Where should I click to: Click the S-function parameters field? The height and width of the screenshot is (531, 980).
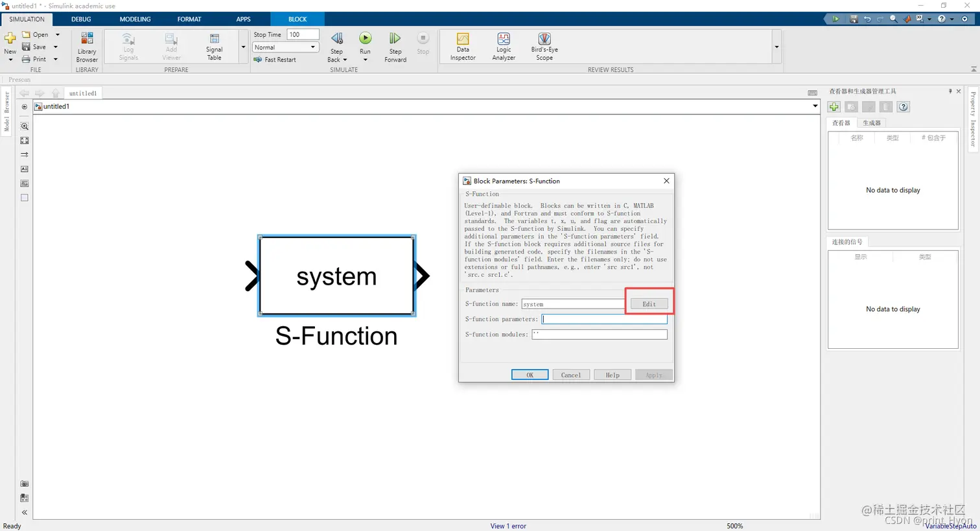[x=604, y=319]
